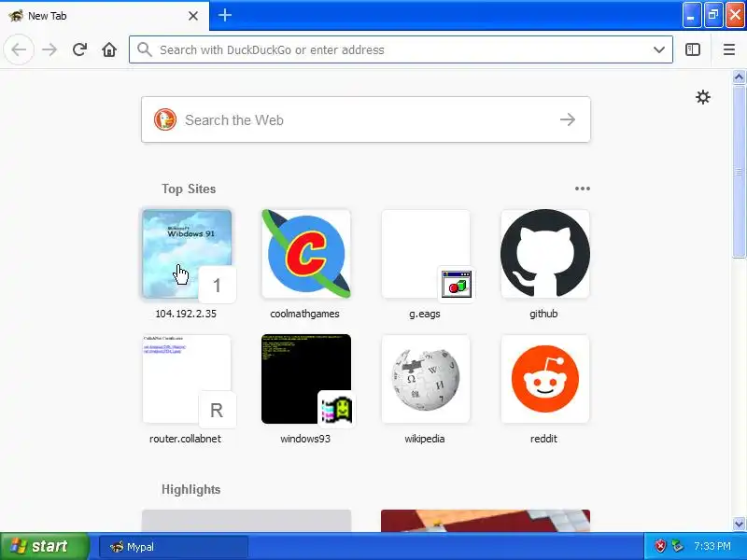
Task: Open the reddit top site
Action: pos(545,379)
